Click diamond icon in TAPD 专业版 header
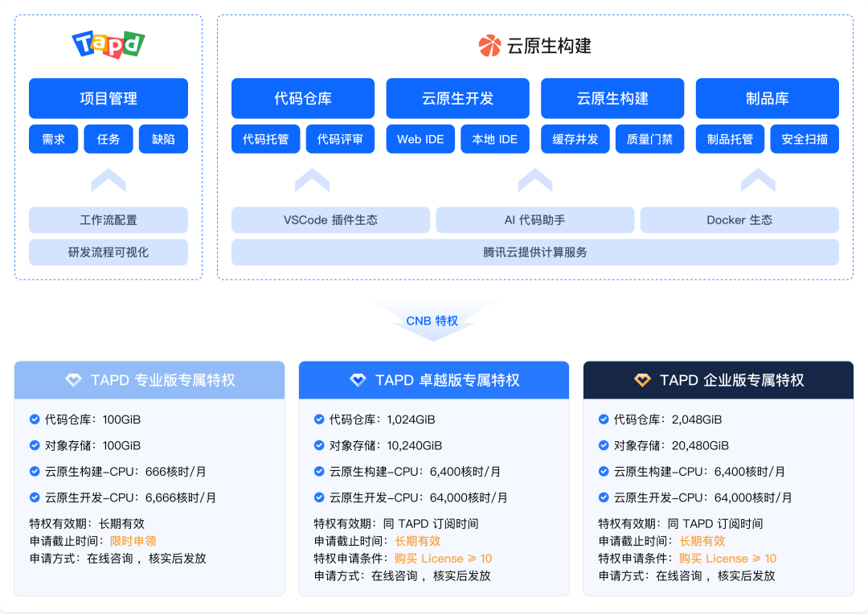Viewport: 868px width, 614px height. tap(74, 380)
